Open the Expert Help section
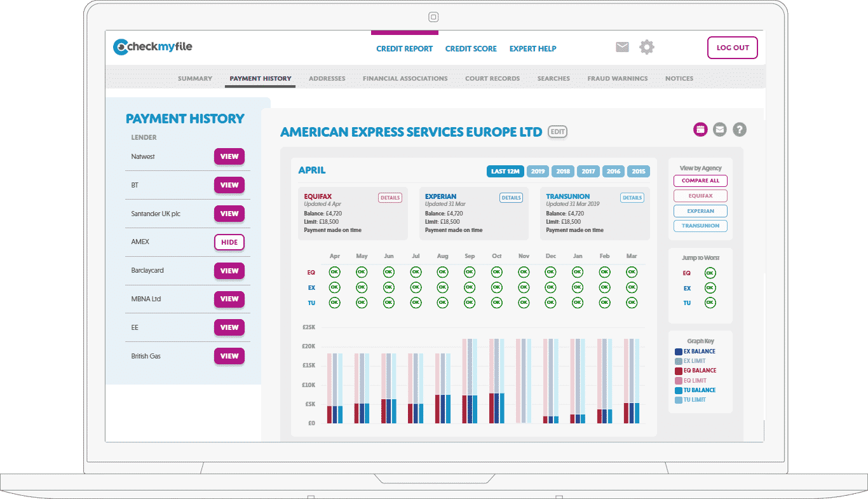 point(532,49)
